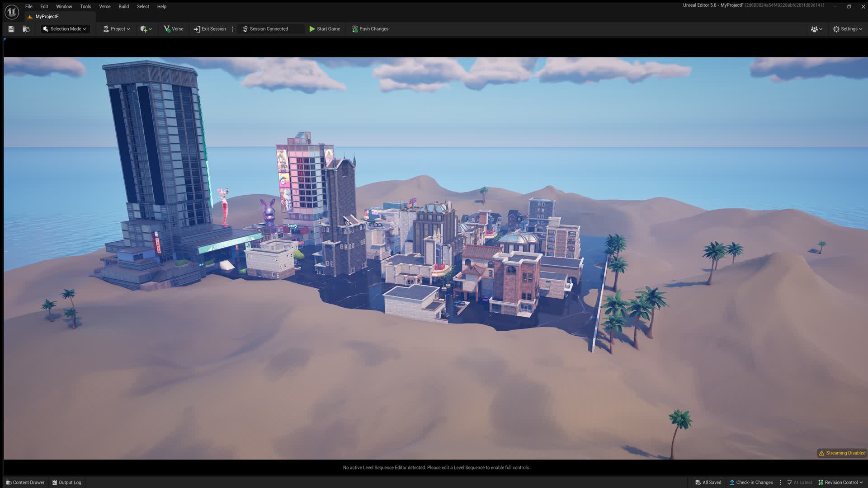The height and width of the screenshot is (488, 868).
Task: Click the All Saved status button
Action: (708, 482)
